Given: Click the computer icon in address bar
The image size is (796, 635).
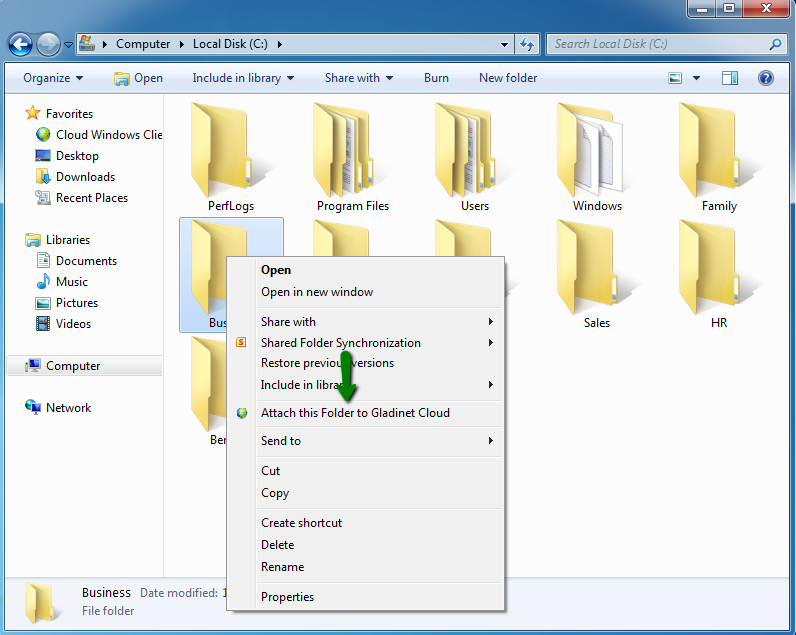Looking at the screenshot, I should click(87, 44).
